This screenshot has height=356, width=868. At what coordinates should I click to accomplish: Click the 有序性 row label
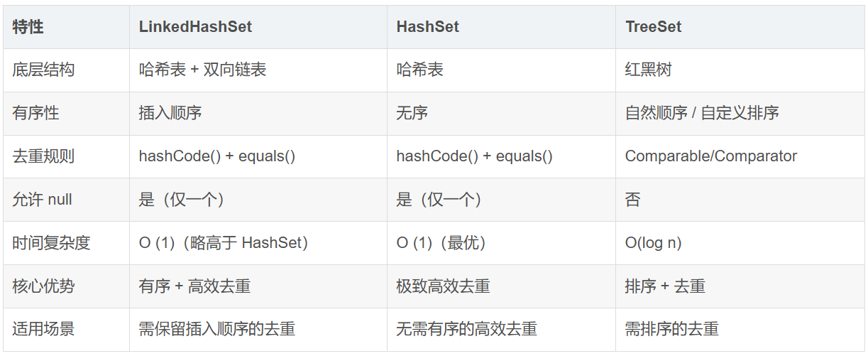tap(35, 113)
